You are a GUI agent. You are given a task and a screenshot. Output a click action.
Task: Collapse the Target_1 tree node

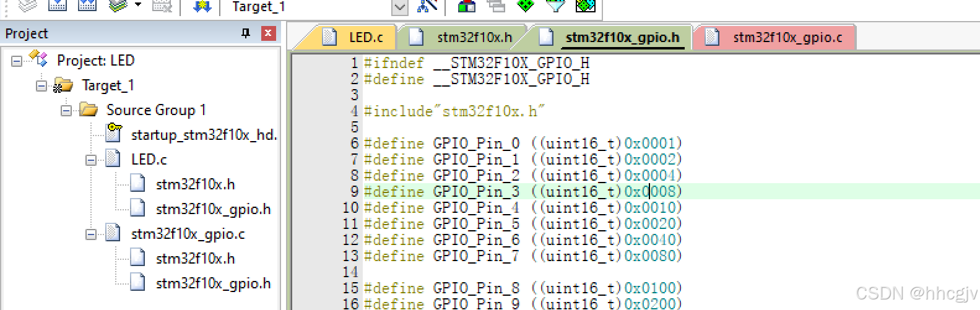pos(41,85)
